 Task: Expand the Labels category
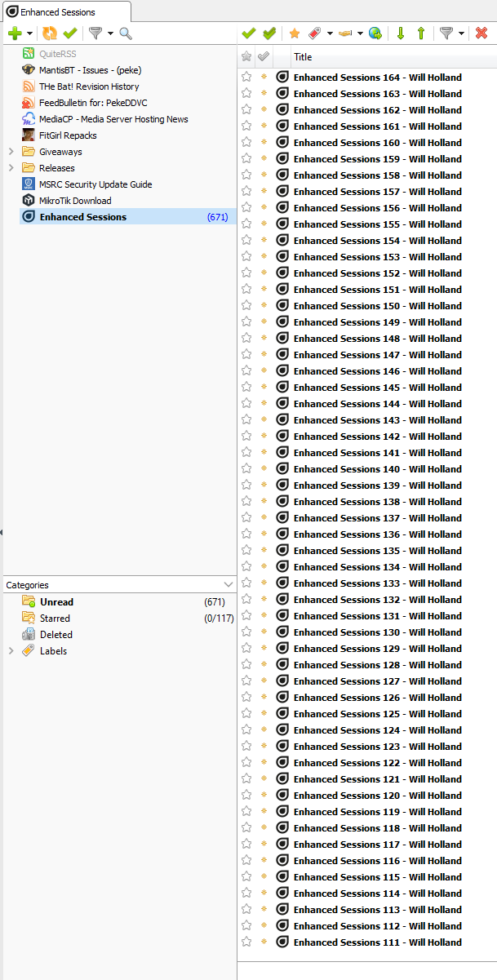(x=11, y=651)
